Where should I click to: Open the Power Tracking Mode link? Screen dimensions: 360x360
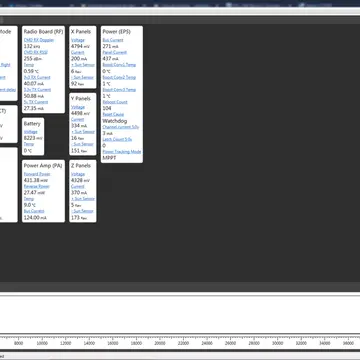tap(122, 152)
